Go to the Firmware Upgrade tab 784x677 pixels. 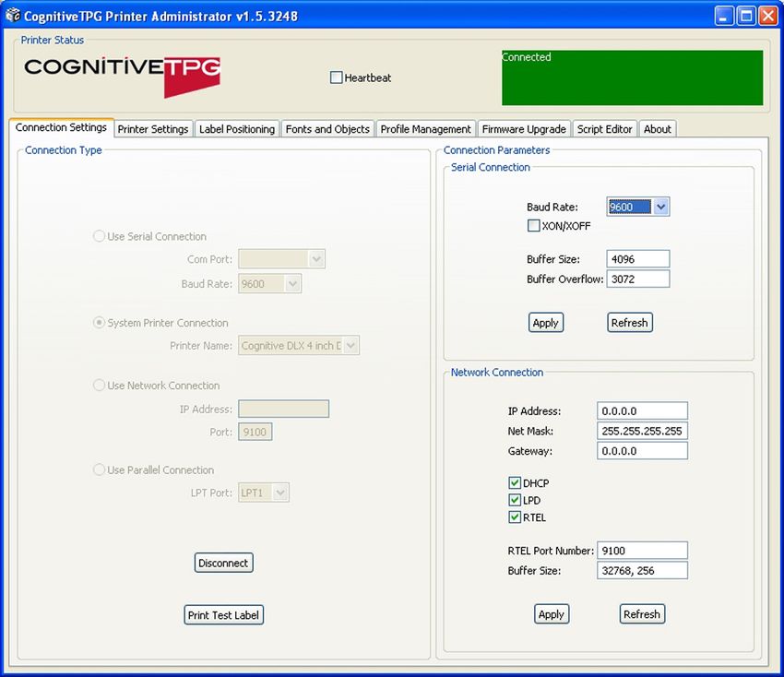[524, 129]
